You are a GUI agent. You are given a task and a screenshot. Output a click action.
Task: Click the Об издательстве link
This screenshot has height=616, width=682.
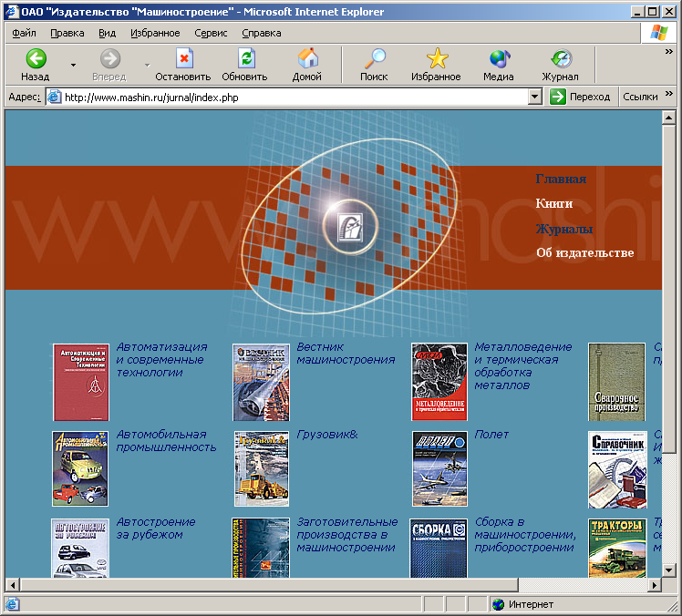click(585, 252)
